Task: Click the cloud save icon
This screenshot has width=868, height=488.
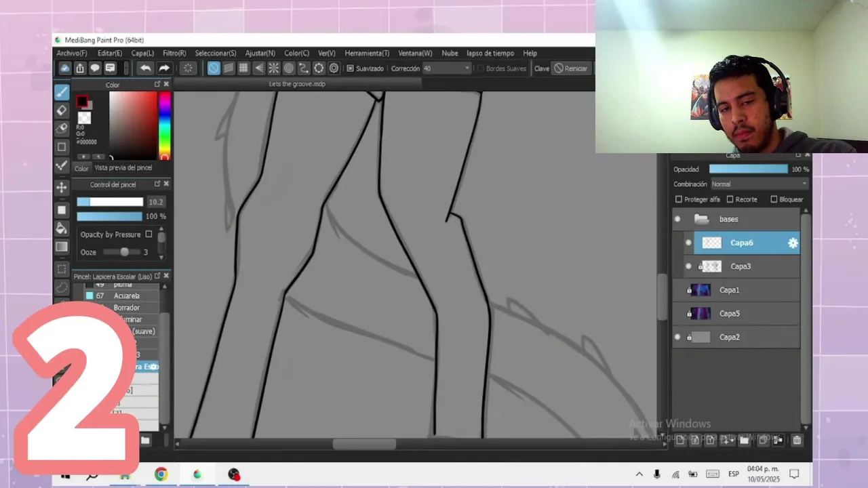Action: [65, 68]
